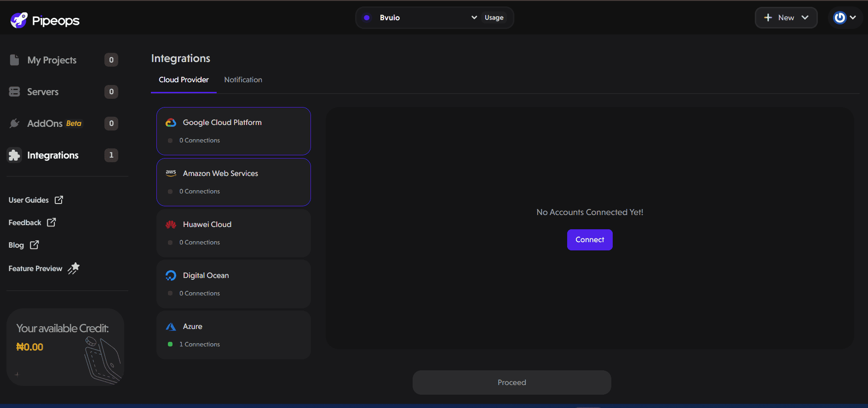Select the Huawei Cloud card
This screenshot has height=408, width=868.
pyautogui.click(x=234, y=233)
